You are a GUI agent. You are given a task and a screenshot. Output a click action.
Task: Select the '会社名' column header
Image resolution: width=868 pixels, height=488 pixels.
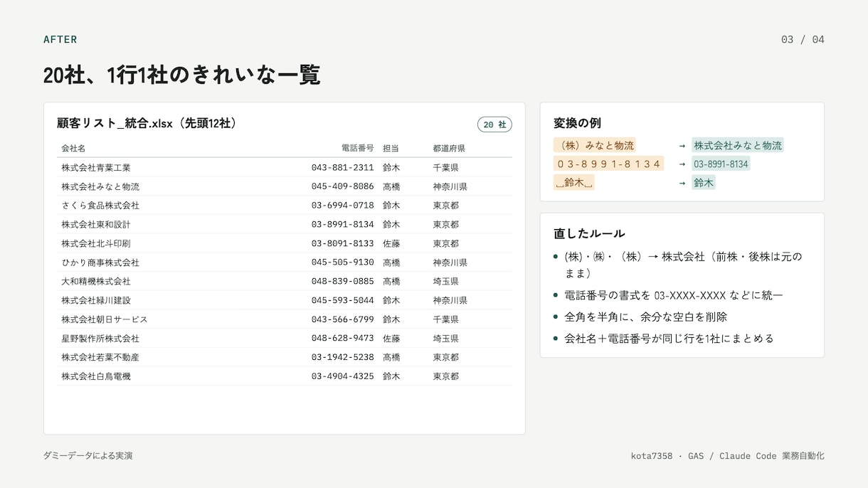73,149
